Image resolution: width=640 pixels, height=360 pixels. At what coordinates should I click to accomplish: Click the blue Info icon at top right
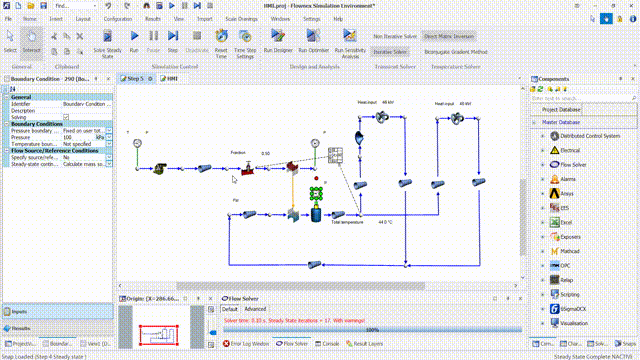[x=633, y=19]
